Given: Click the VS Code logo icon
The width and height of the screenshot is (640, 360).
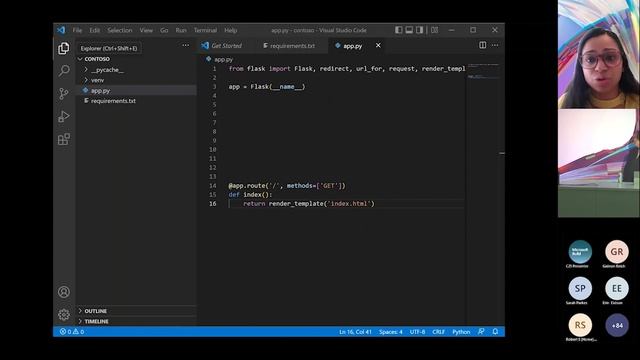Looking at the screenshot, I should point(61,30).
